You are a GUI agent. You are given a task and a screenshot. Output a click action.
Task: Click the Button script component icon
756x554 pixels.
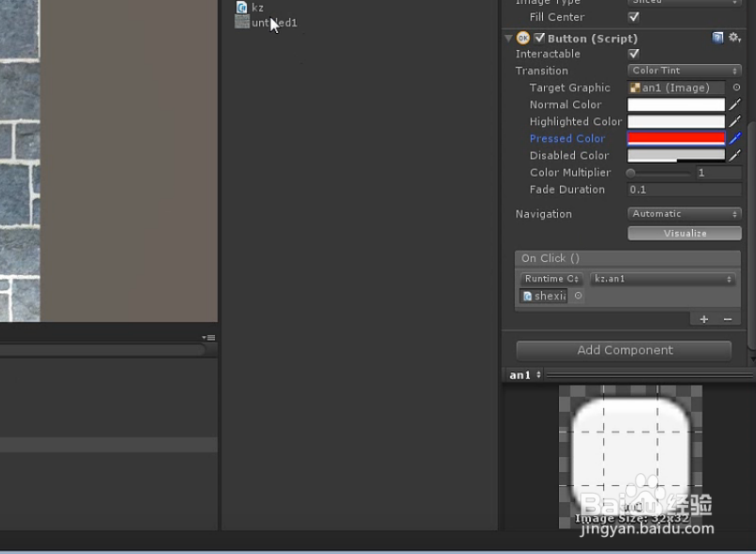click(522, 38)
